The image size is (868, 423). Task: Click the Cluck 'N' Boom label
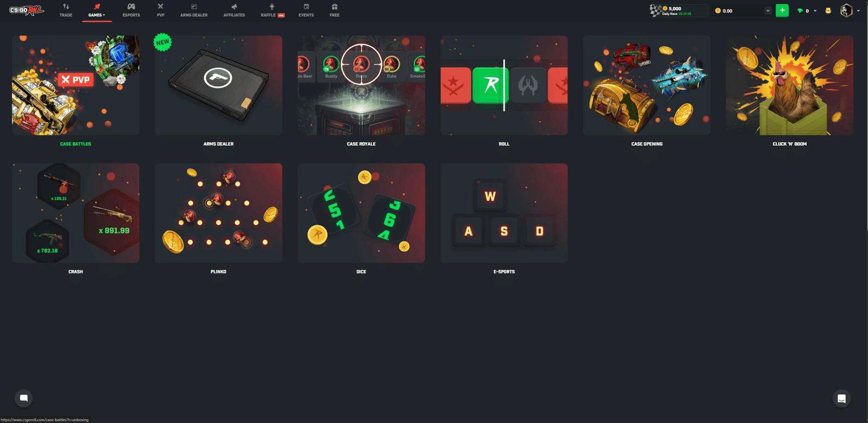coord(789,144)
